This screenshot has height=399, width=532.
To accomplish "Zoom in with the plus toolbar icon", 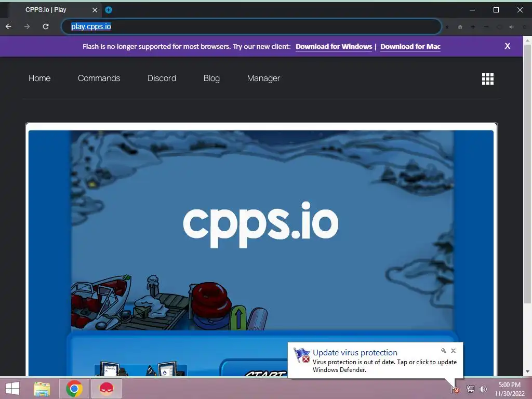I will coord(473,27).
